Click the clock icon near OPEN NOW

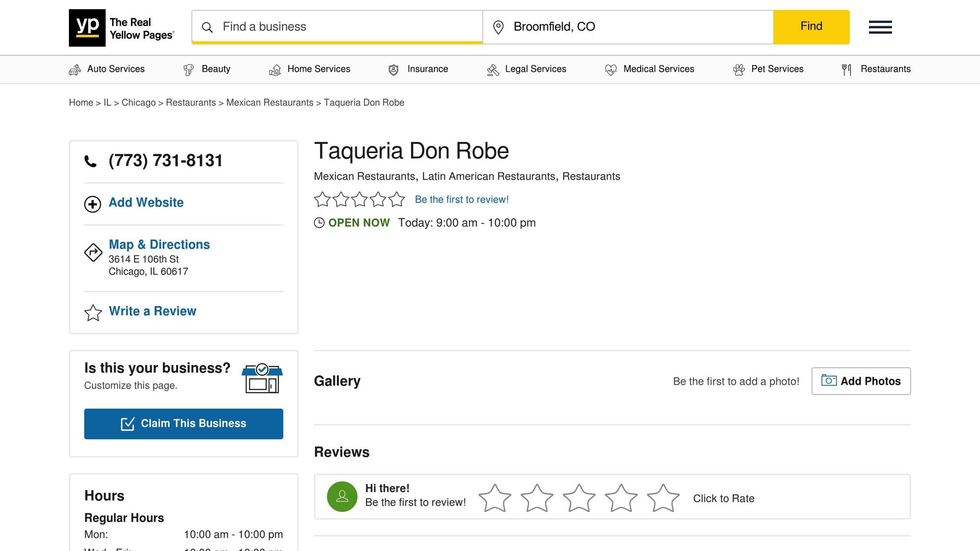[x=319, y=223]
